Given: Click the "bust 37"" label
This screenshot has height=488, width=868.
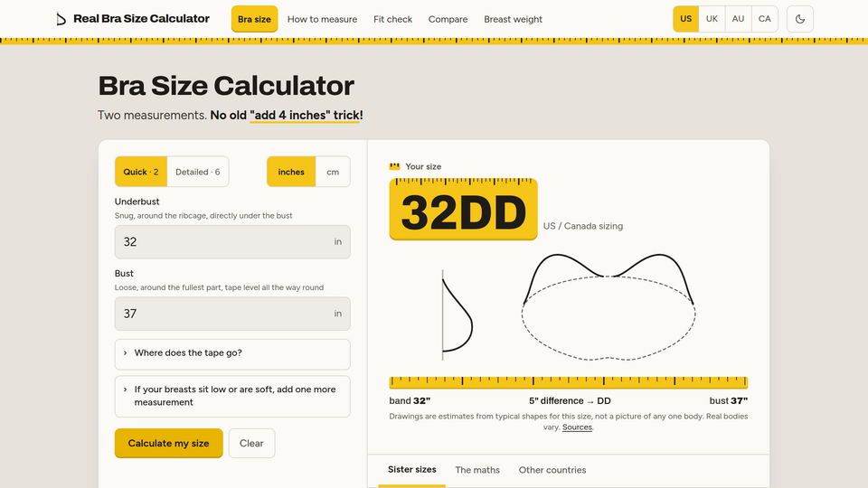Looking at the screenshot, I should click(729, 400).
